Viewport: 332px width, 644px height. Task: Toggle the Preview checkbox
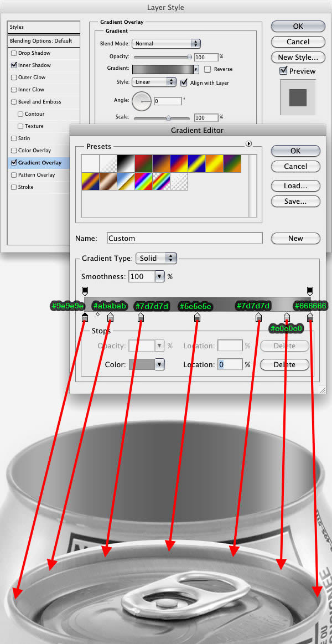point(283,71)
